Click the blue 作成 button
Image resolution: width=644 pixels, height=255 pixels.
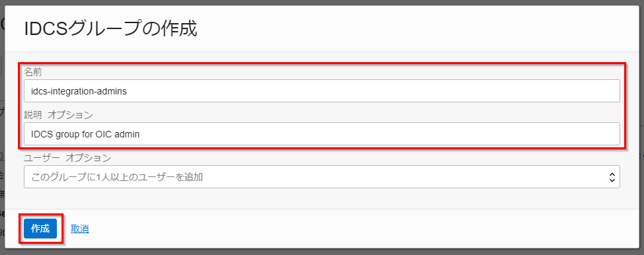[x=40, y=229]
